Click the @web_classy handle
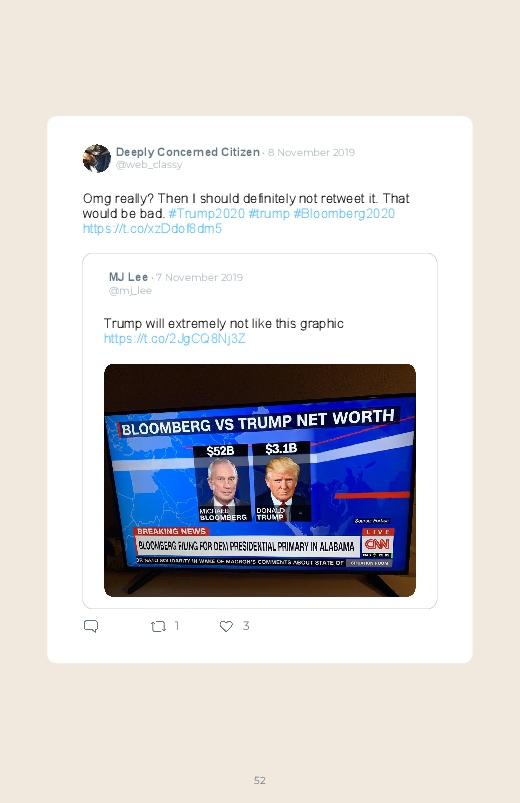This screenshot has width=520, height=803. coord(149,165)
